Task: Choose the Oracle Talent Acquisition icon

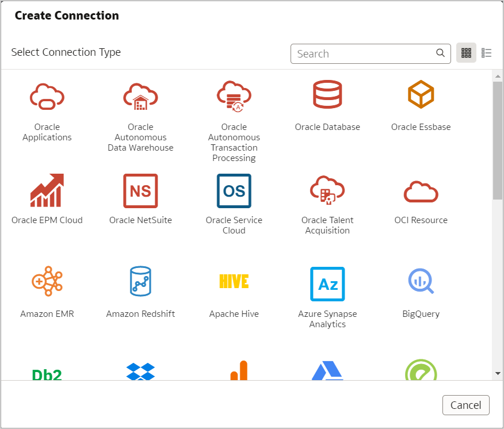Action: point(327,190)
